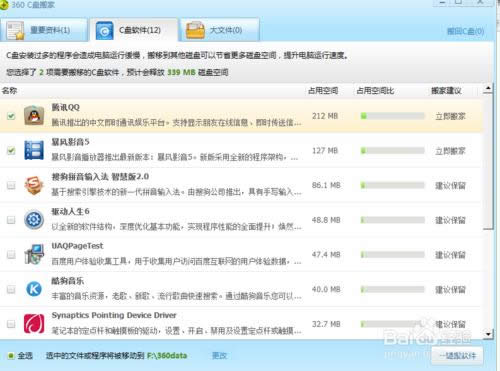This screenshot has width=500, height=371.
Task: Click the 360 C盘搬家 title bar logo
Action: [x=4, y=5]
